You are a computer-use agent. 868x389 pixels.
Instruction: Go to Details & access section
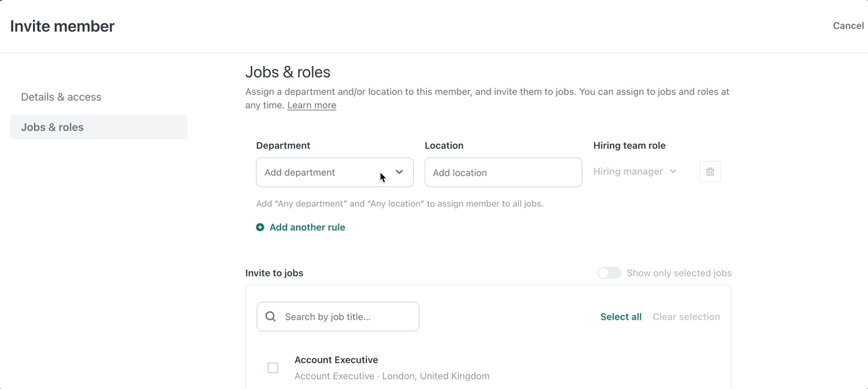(x=61, y=97)
